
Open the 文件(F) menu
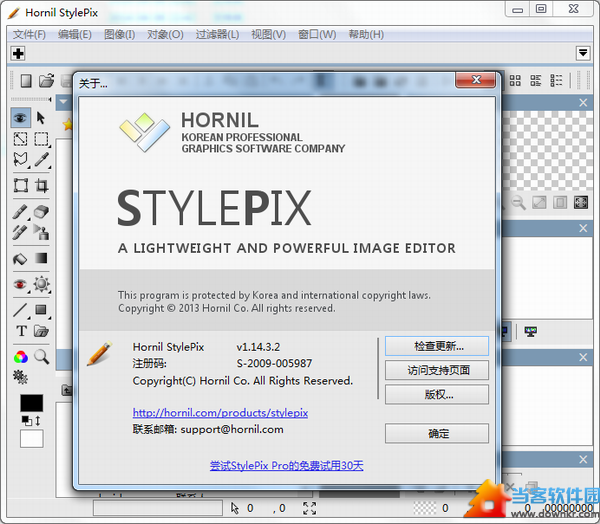[29, 34]
